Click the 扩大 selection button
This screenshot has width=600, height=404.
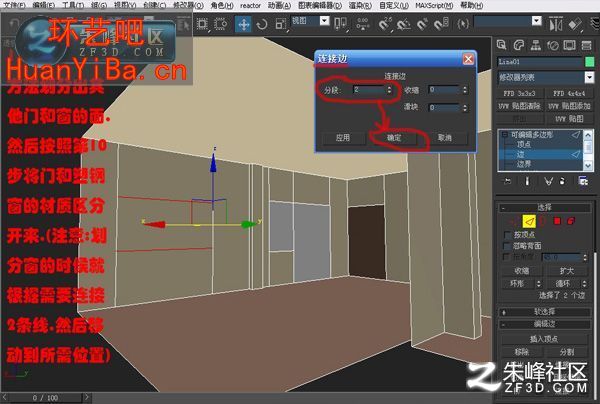tap(567, 271)
